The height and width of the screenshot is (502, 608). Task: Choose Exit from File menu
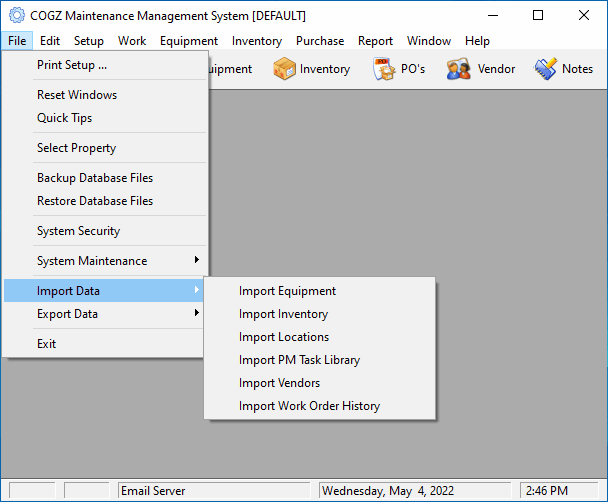click(104, 344)
